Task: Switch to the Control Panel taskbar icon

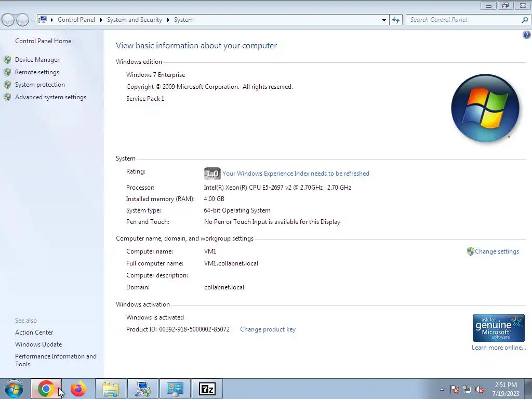Action: coord(175,389)
